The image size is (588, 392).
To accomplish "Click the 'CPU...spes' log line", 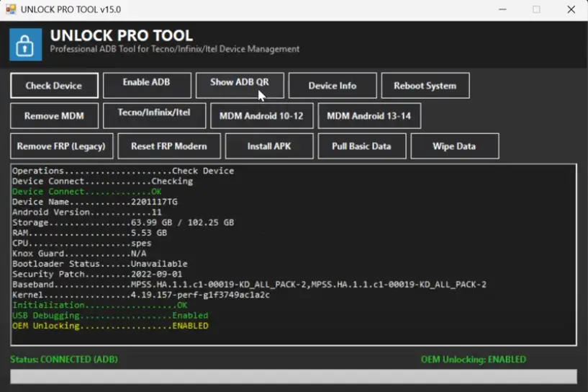I will click(82, 244).
